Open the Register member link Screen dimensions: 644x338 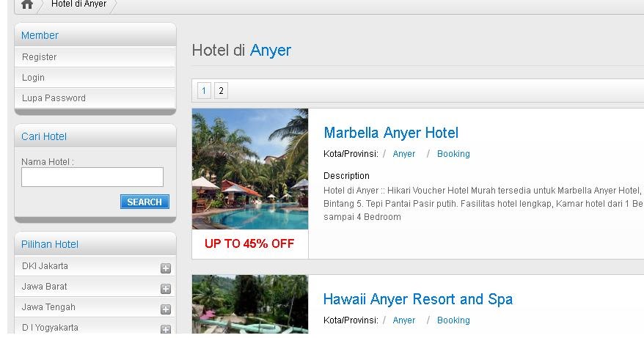point(95,57)
